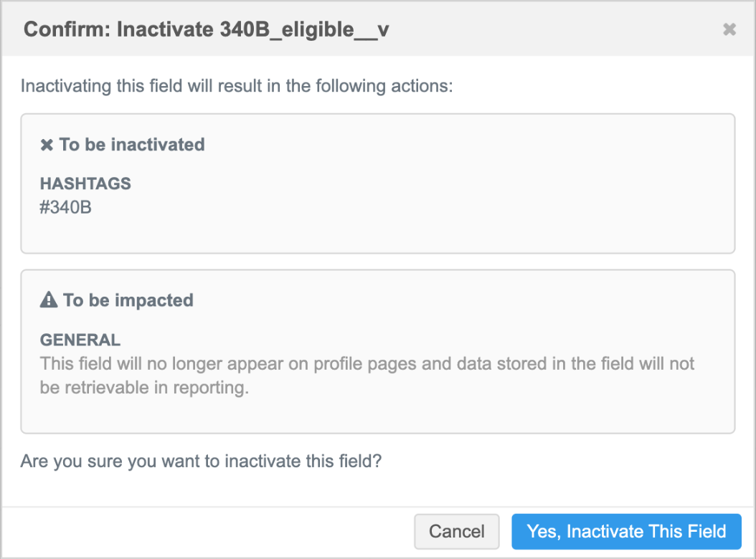Click the X icon beside To be inactivated

47,145
